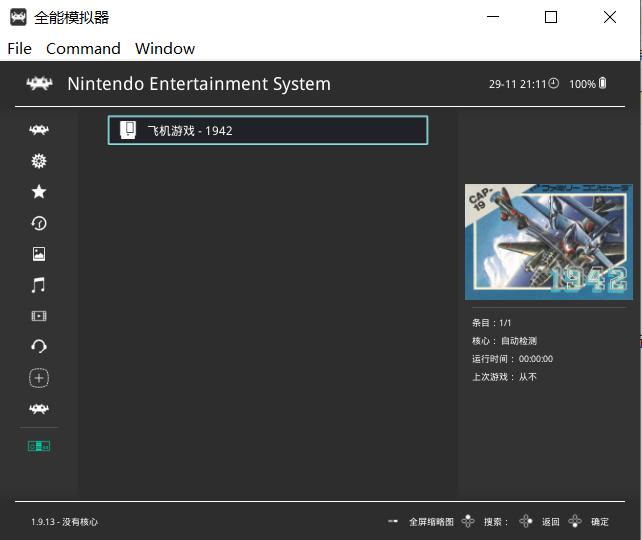Click the 搜索 hint in footer
The width and height of the screenshot is (642, 540).
point(496,522)
